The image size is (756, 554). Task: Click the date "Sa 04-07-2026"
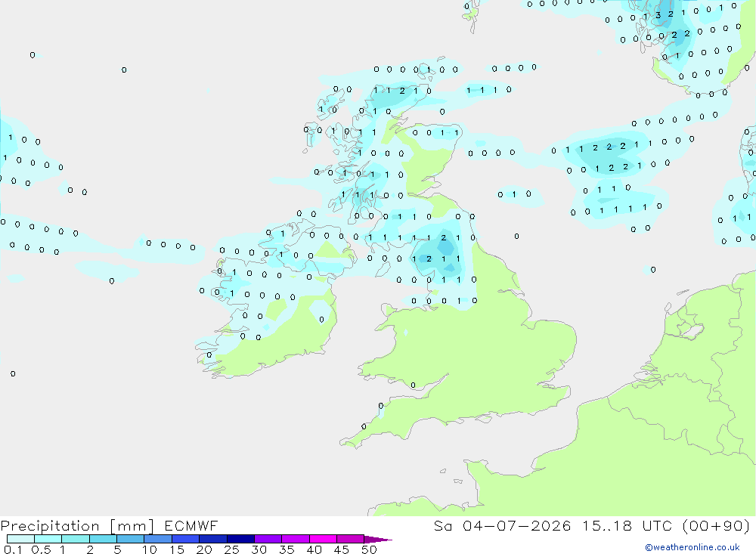503,525
